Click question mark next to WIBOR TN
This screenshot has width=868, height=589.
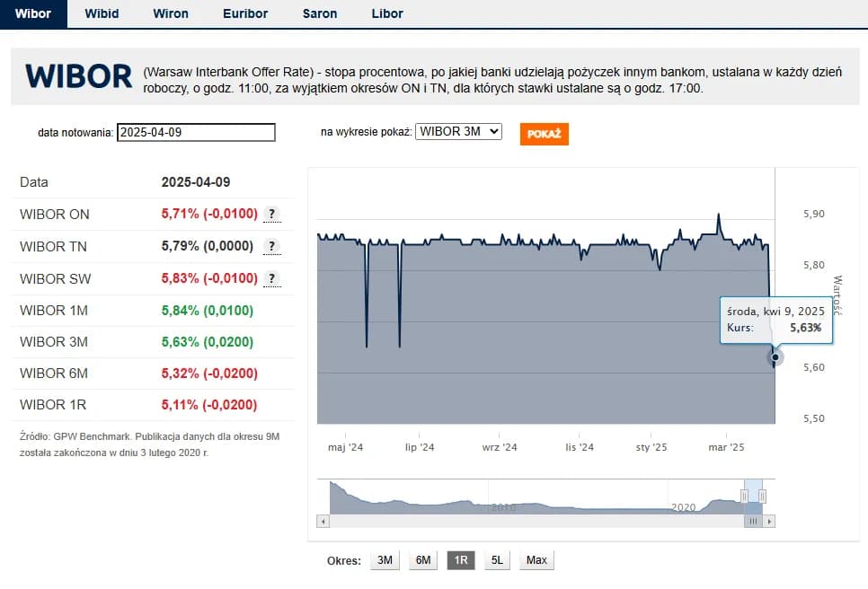[271, 246]
